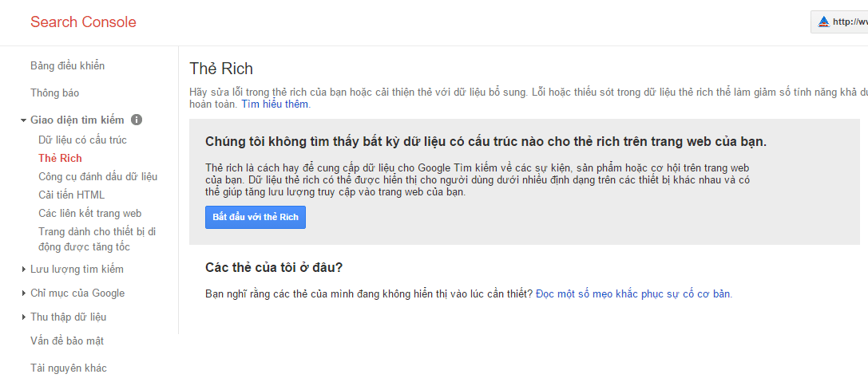Open Các liên kết trang web

[x=89, y=213]
